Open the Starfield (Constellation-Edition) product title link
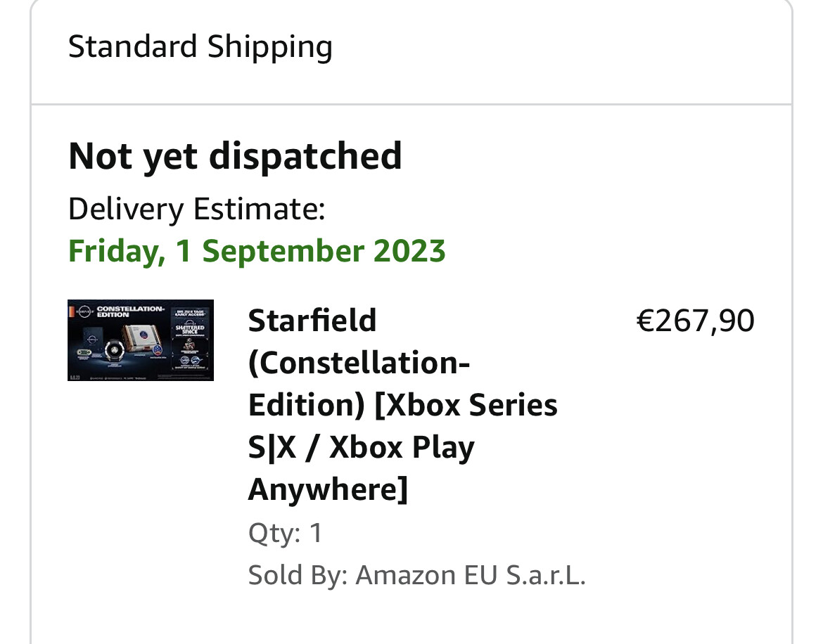The image size is (823, 644). coord(402,405)
